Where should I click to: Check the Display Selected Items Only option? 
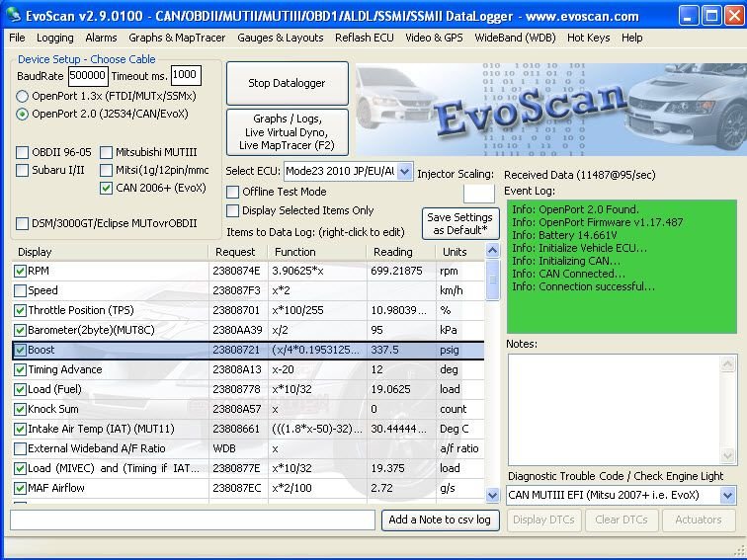click(x=233, y=210)
